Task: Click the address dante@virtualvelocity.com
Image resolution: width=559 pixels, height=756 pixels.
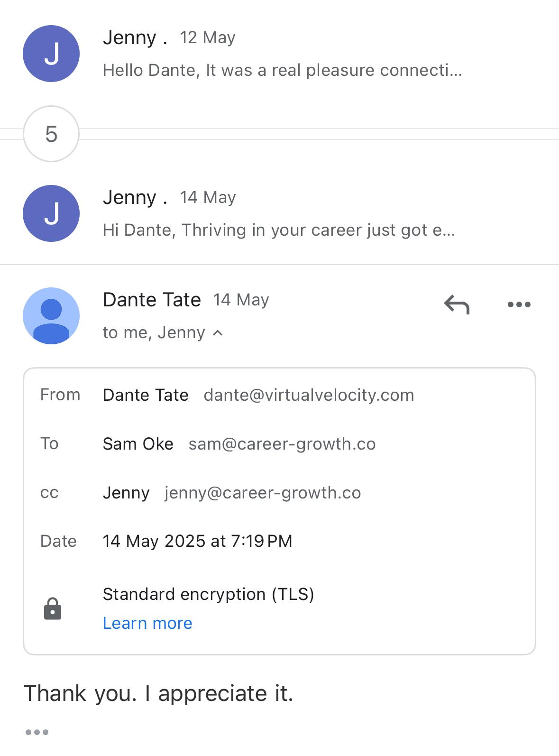Action: pyautogui.click(x=309, y=395)
